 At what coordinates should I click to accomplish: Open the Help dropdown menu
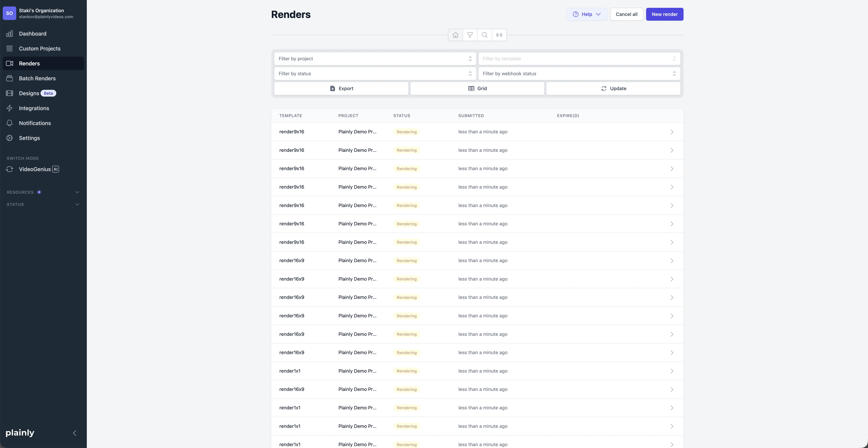point(587,14)
